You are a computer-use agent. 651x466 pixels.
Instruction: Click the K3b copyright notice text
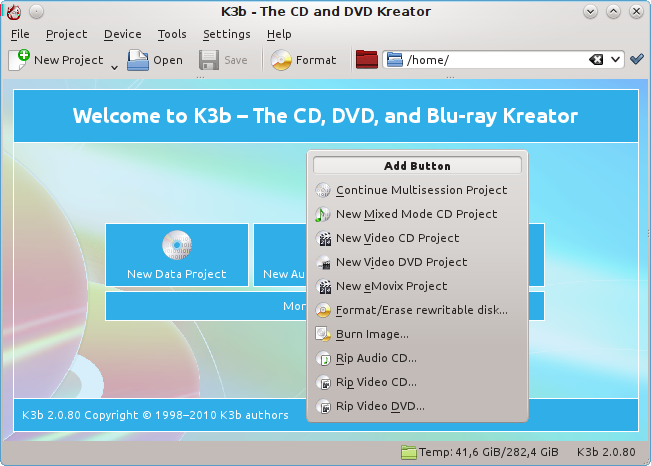tap(155, 415)
